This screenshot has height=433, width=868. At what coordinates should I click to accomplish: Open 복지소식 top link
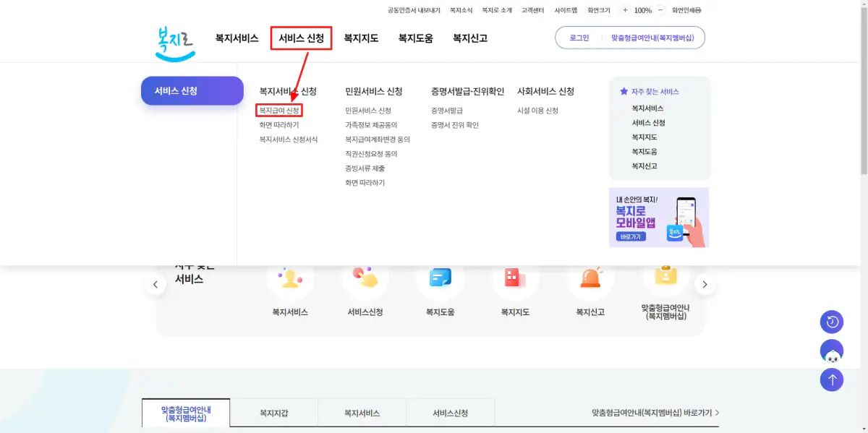[x=461, y=10]
